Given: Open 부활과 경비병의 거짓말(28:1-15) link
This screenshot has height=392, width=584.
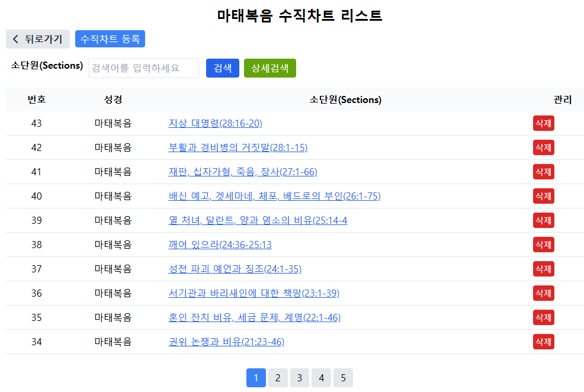Looking at the screenshot, I should click(238, 147).
